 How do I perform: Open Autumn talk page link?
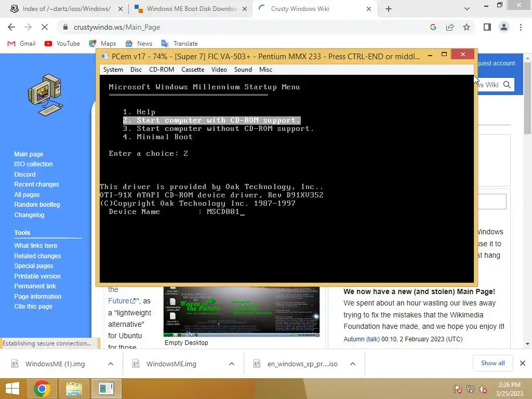[373, 339]
